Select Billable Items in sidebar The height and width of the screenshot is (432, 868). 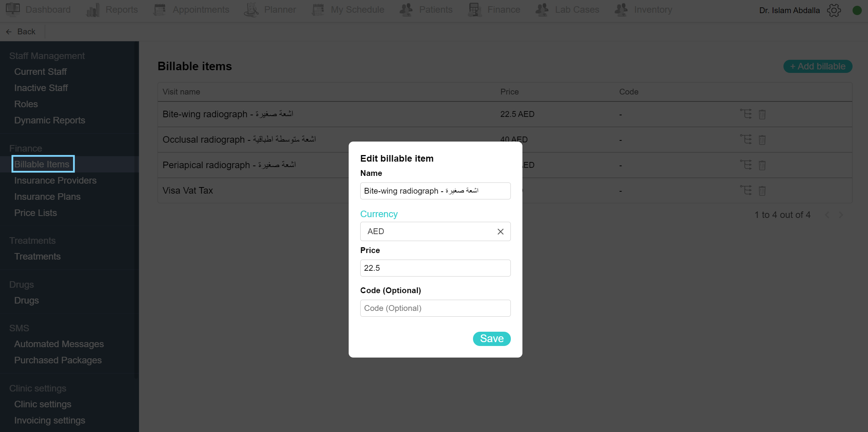[x=42, y=164]
